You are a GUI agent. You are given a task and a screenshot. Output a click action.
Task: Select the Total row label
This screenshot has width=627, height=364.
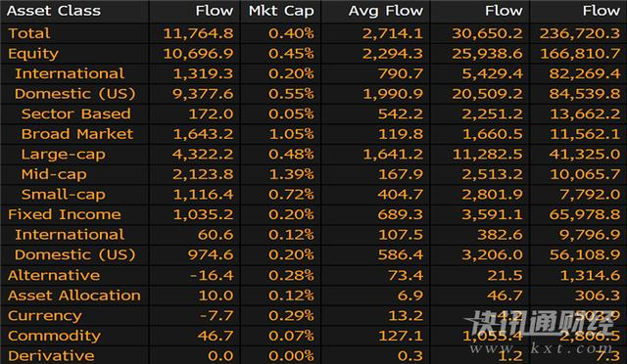tap(28, 33)
